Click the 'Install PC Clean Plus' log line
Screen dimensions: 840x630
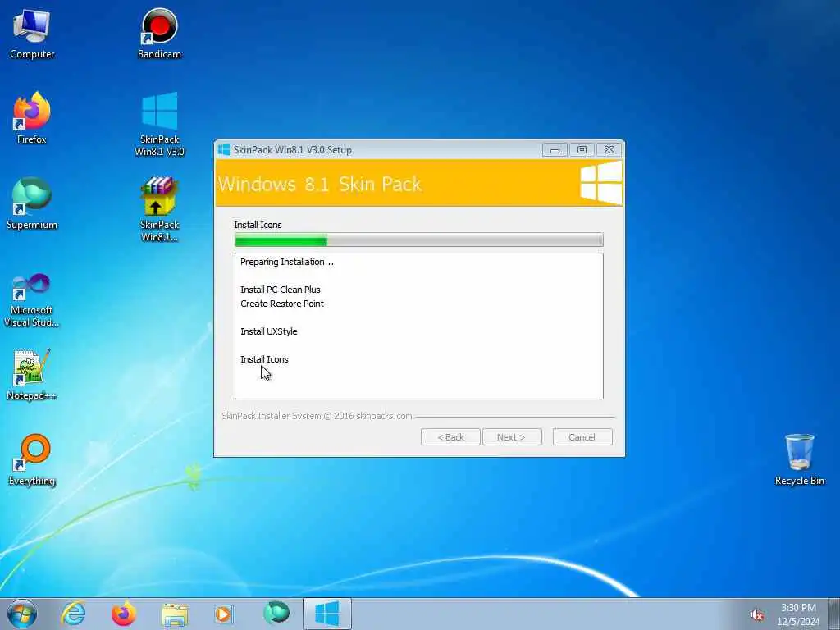pos(281,290)
